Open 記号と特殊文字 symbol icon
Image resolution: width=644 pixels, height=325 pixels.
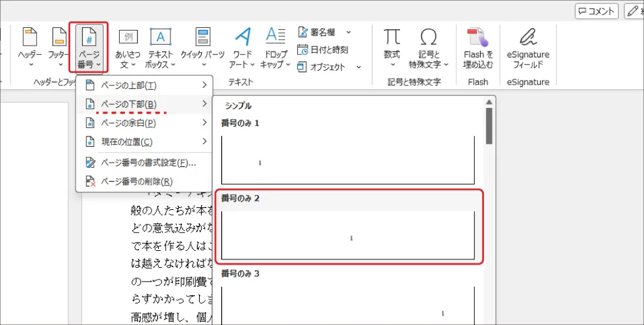point(429,37)
